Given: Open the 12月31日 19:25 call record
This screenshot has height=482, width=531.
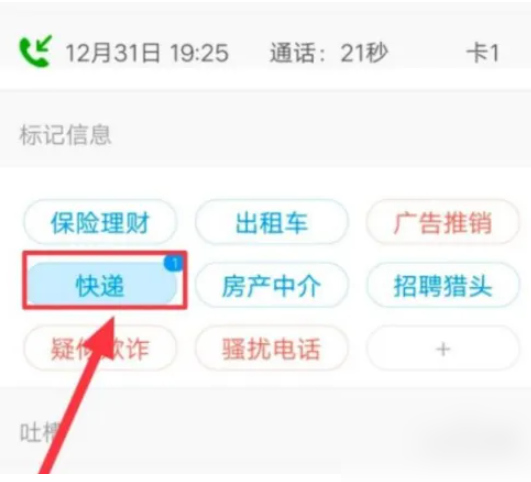Looking at the screenshot, I should (x=147, y=53).
